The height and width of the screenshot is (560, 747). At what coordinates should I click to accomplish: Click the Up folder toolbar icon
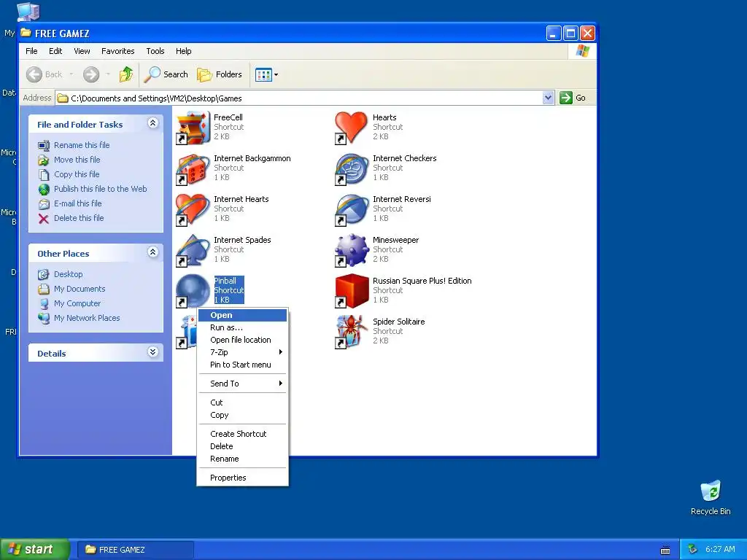126,74
